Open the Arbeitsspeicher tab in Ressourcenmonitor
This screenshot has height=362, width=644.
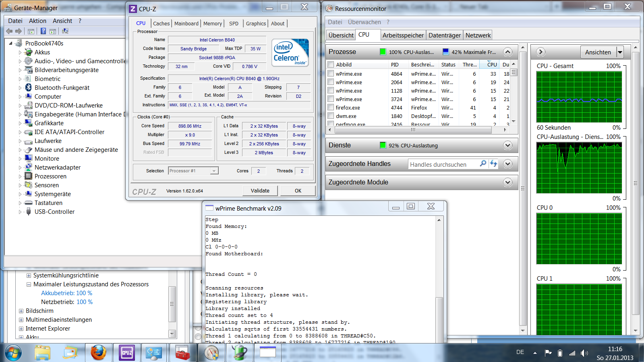click(x=403, y=35)
